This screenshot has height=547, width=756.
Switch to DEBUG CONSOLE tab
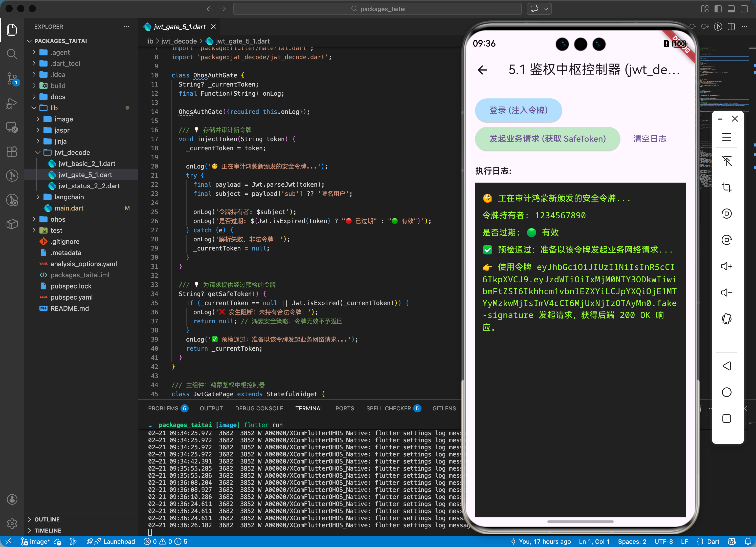[x=259, y=408]
